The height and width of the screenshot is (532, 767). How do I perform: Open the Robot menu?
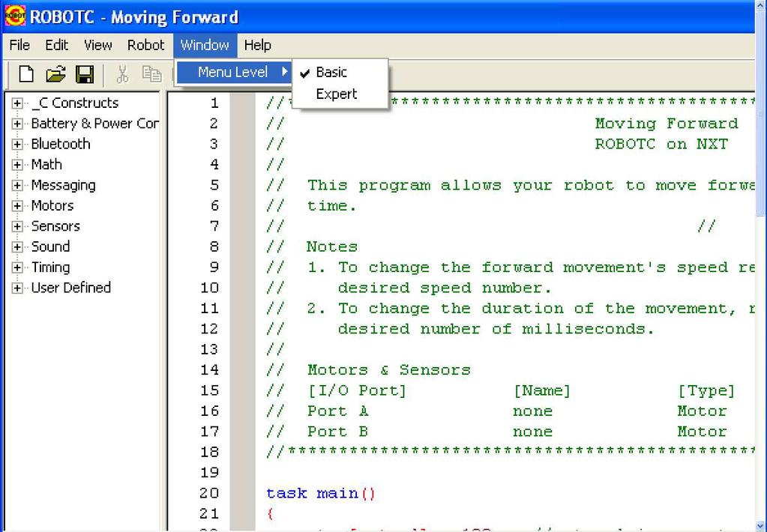(x=145, y=46)
